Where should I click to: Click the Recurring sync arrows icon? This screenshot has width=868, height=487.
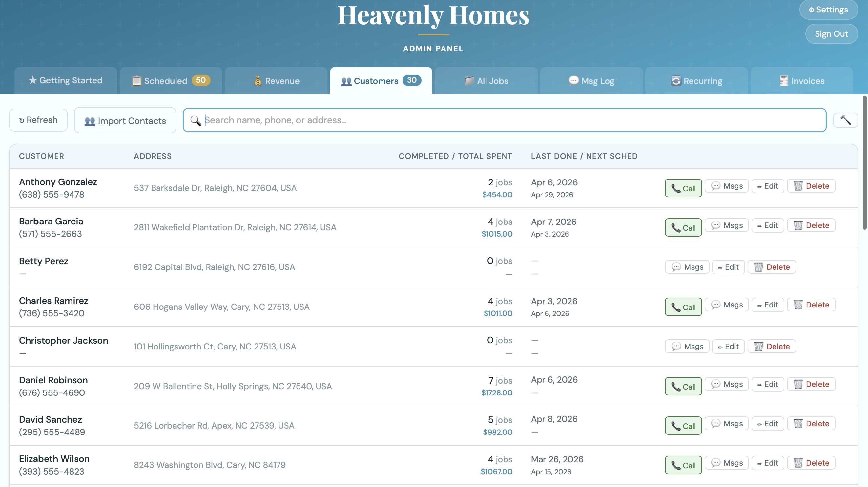(676, 80)
